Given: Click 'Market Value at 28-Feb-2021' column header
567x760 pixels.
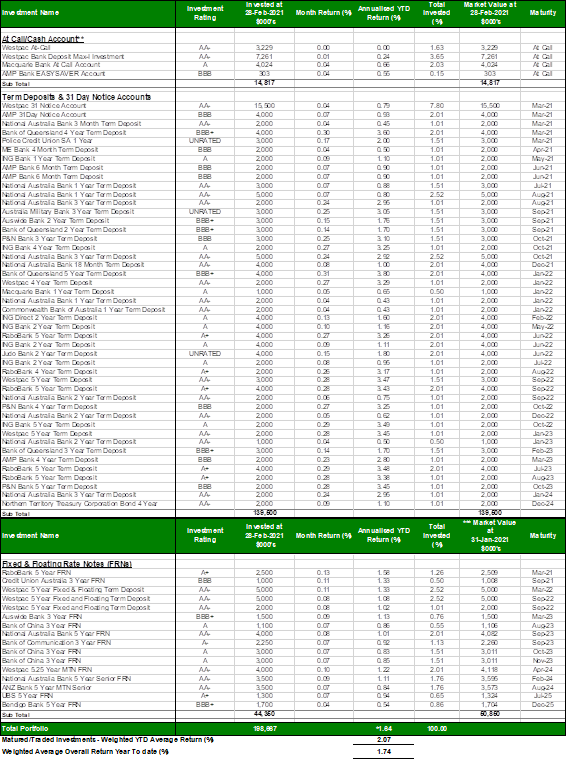Looking at the screenshot, I should click(490, 13).
